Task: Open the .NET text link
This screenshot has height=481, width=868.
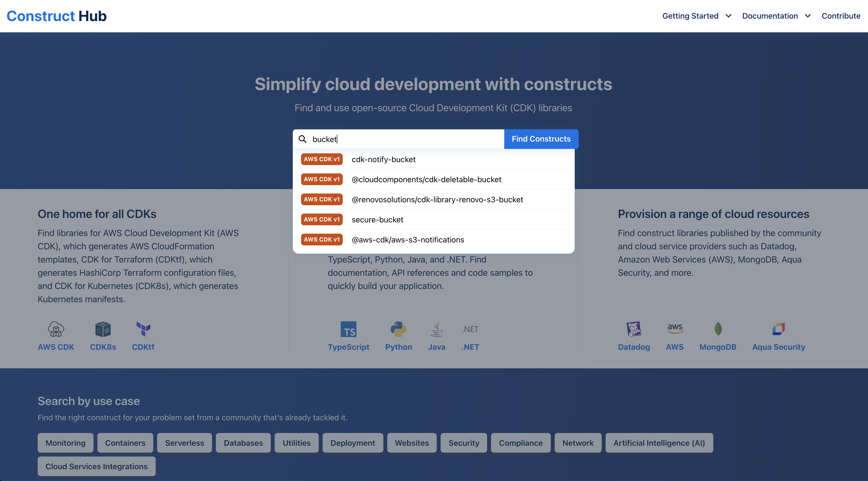Action: (470, 347)
